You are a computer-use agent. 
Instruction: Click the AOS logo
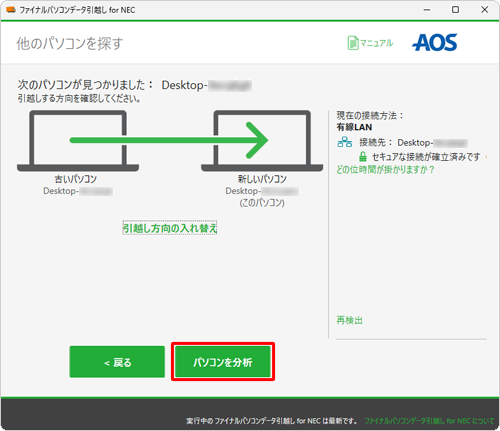pos(435,43)
